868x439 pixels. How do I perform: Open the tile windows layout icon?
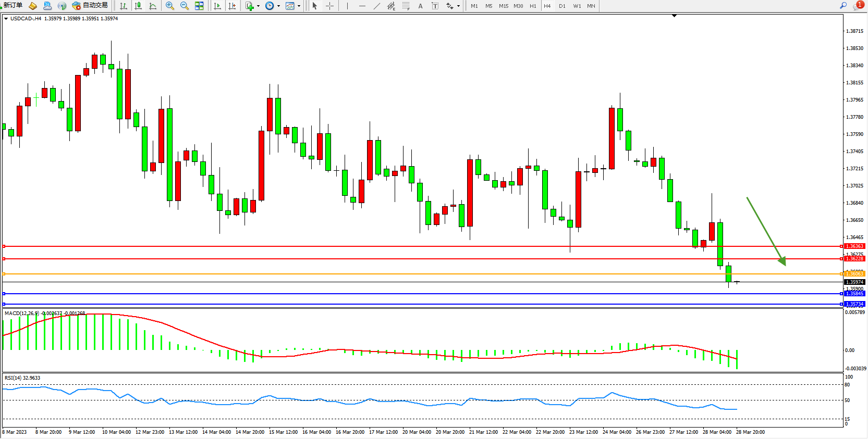199,6
